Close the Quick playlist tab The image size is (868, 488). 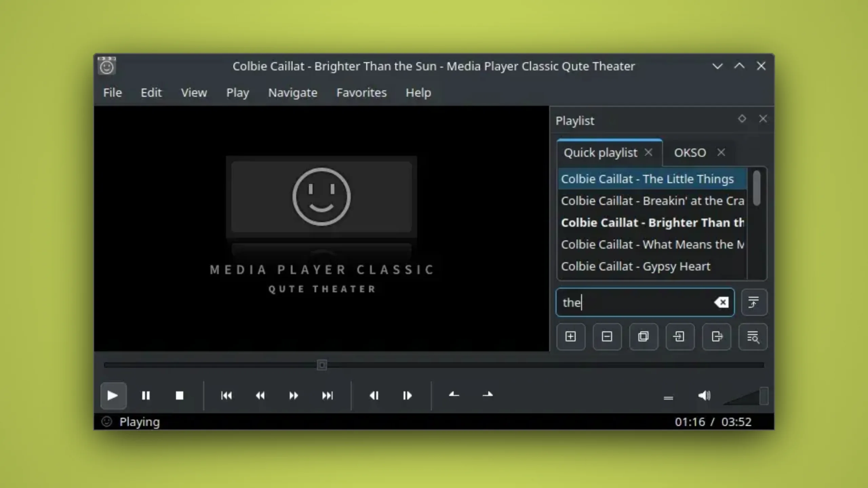click(649, 152)
